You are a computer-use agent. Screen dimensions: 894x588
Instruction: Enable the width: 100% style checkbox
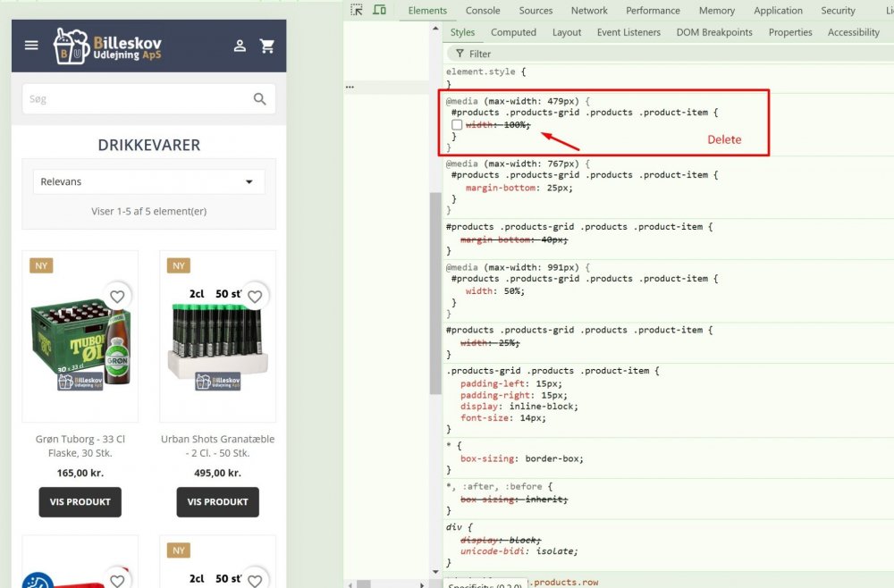click(457, 124)
